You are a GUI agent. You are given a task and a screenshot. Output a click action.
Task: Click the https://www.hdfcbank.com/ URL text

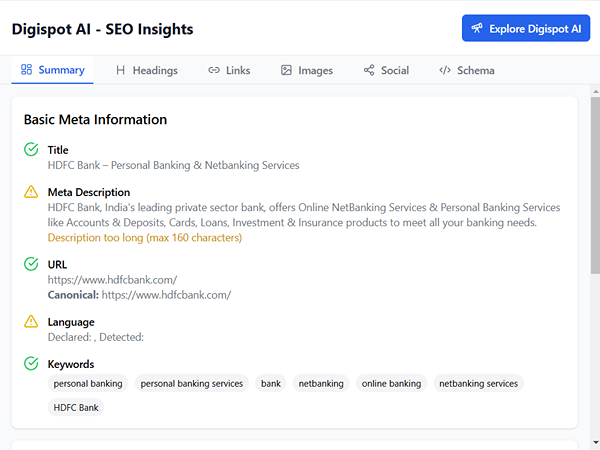pyautogui.click(x=112, y=280)
